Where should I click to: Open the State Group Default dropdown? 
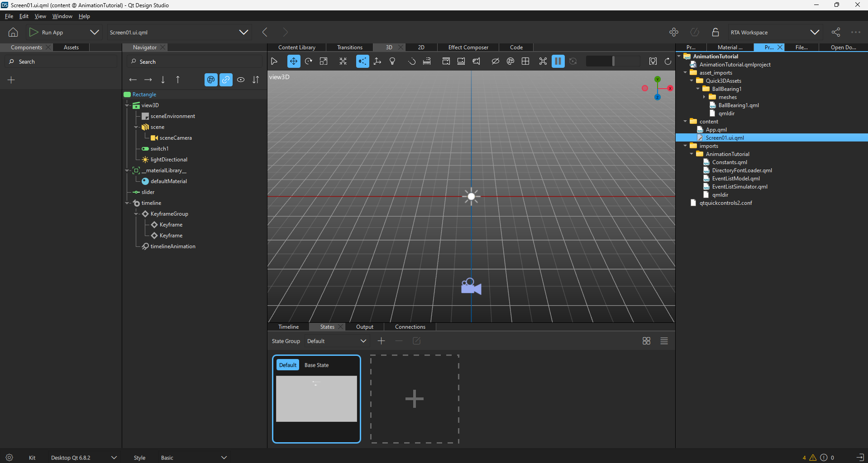[336, 341]
